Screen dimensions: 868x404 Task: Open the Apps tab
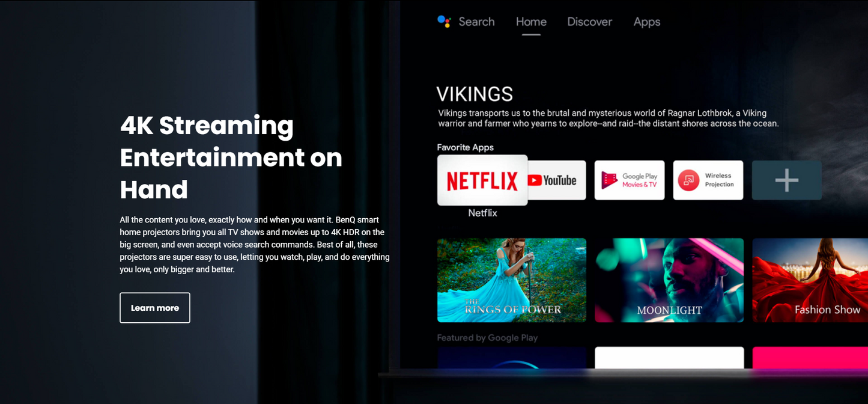646,22
